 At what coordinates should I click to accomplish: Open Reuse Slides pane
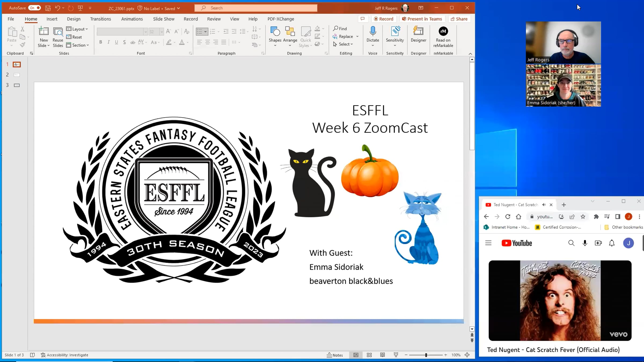point(58,37)
